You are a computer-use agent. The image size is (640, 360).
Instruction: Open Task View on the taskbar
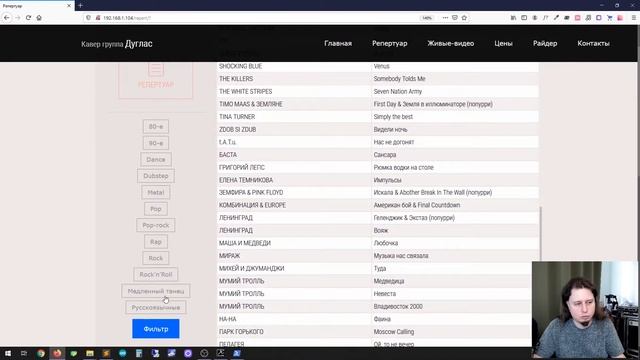(24, 353)
